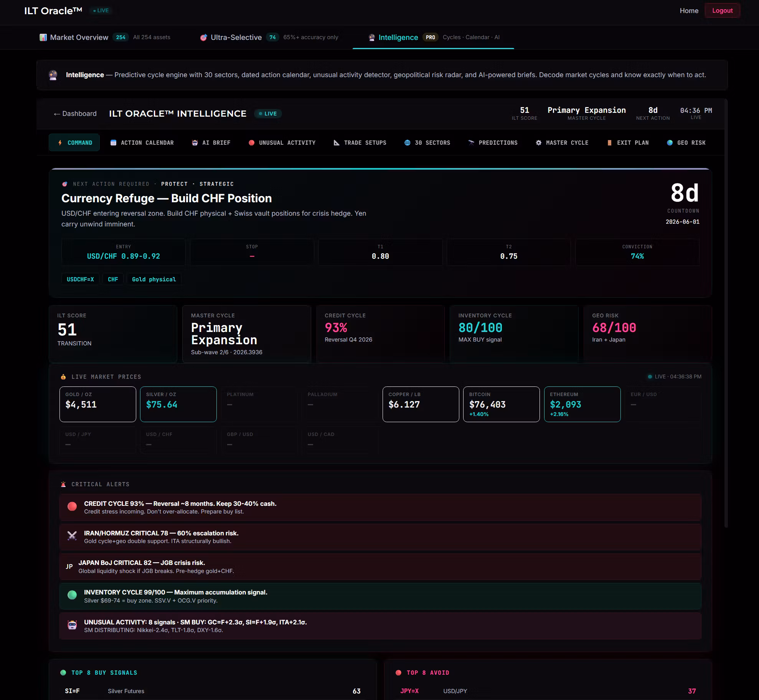
Task: Click the Intelligence crystal ball tab icon
Action: [371, 37]
